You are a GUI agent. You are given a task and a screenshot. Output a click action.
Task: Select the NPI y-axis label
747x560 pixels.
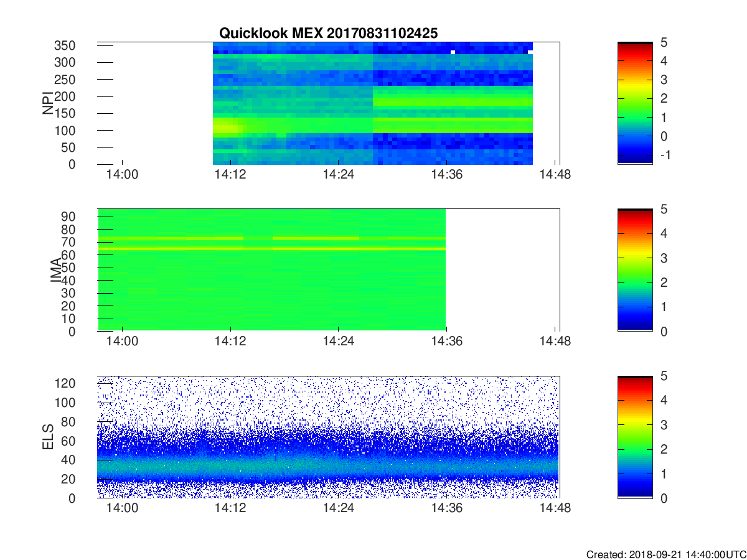click(49, 103)
